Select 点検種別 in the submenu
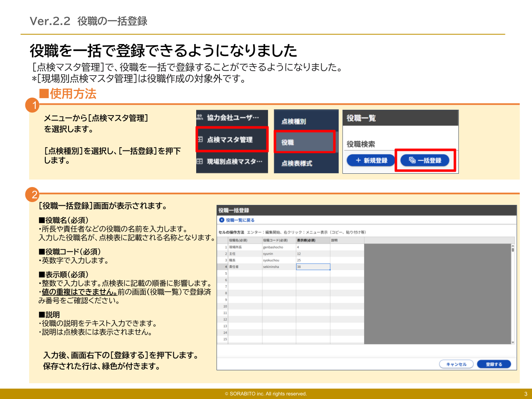The image size is (532, 399). click(x=293, y=121)
